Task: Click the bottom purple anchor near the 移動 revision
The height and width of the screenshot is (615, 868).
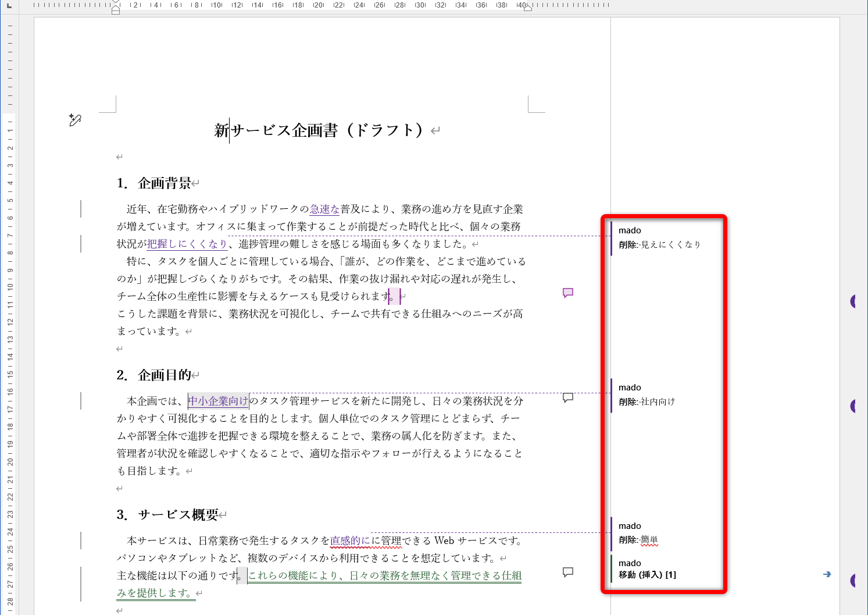Action: pos(853,580)
